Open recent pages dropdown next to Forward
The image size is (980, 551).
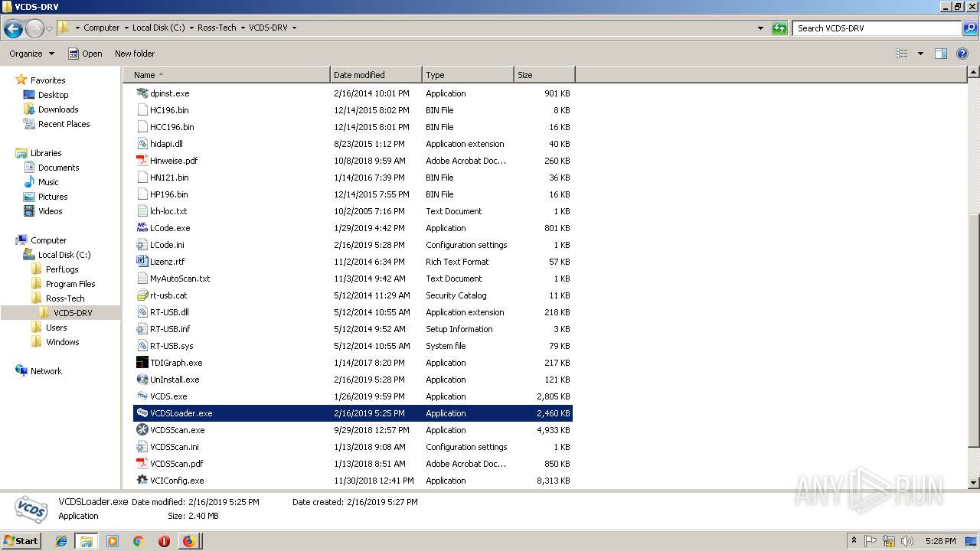click(50, 29)
